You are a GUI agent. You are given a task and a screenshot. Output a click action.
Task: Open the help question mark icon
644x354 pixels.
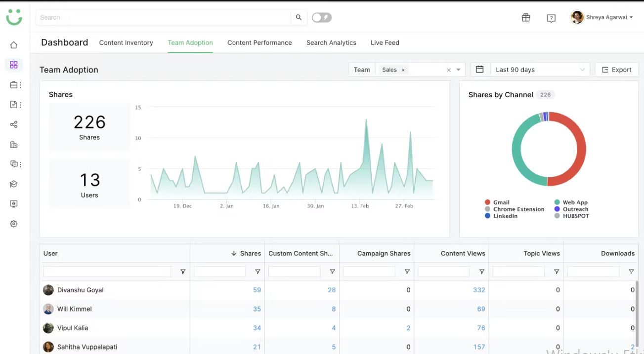click(551, 18)
